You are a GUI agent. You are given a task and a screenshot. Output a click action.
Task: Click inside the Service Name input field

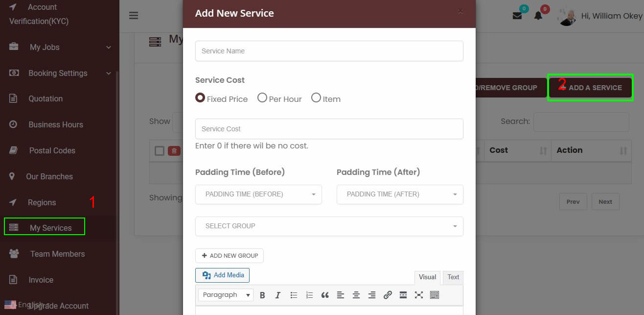(x=329, y=51)
